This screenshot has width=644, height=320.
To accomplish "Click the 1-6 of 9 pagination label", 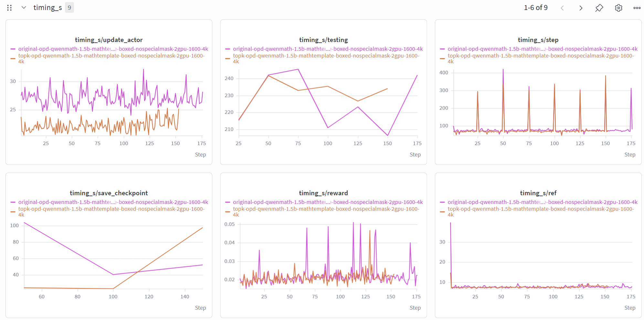I will (536, 8).
